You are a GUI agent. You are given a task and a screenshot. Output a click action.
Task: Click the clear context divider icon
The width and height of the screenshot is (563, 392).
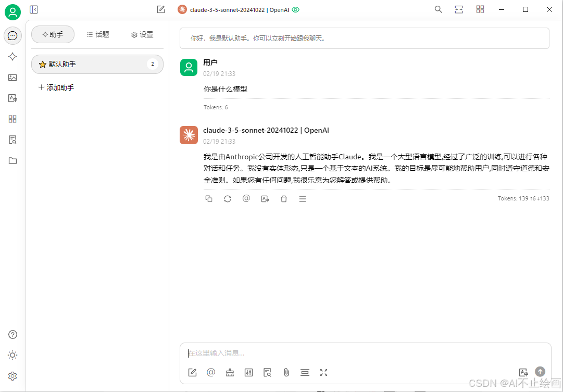(305, 372)
